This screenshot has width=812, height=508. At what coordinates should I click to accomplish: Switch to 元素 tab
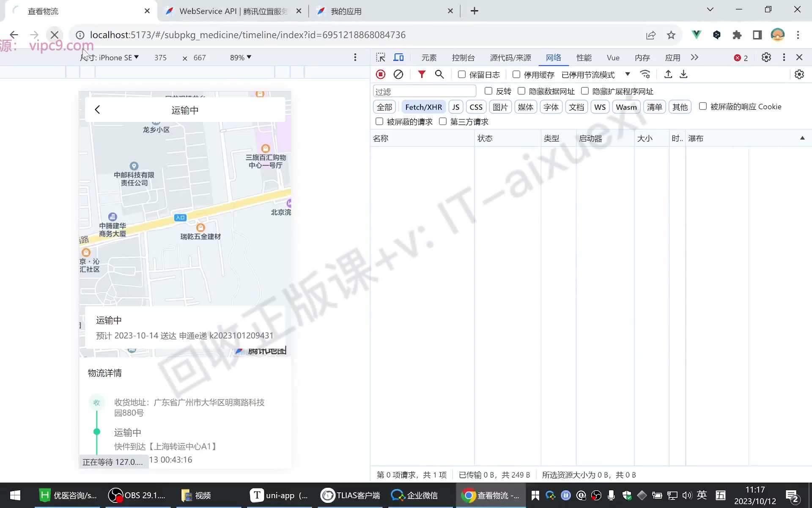[429, 58]
